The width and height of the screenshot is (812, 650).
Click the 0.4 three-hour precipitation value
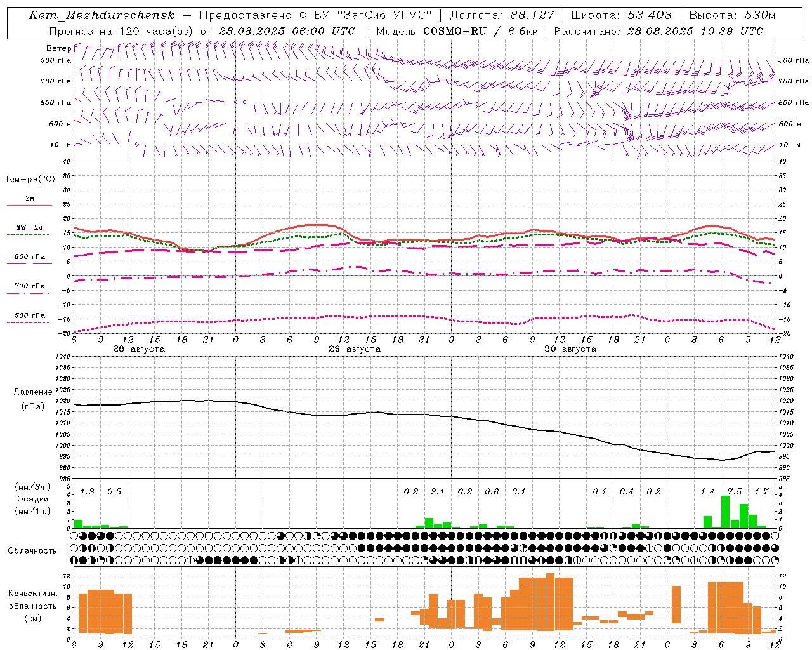pos(627,491)
